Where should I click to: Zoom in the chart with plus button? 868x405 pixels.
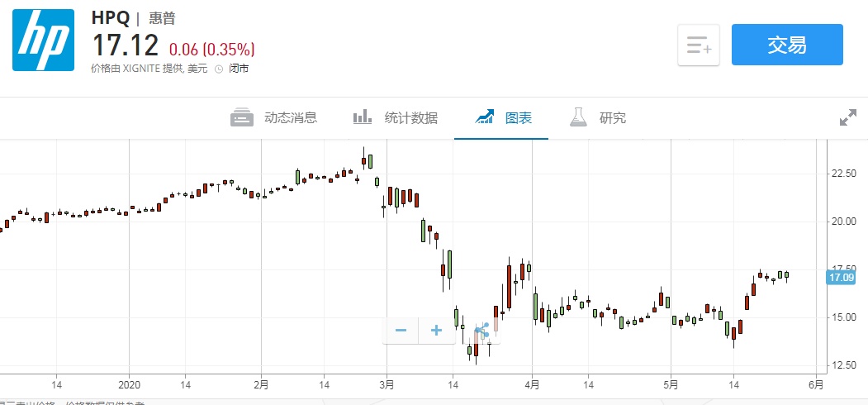(437, 331)
